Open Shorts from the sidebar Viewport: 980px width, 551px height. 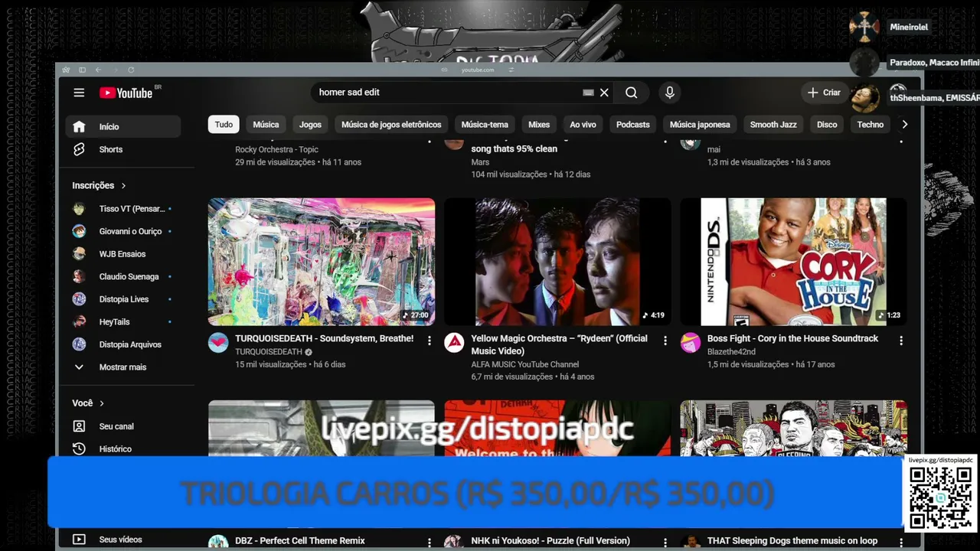123,149
